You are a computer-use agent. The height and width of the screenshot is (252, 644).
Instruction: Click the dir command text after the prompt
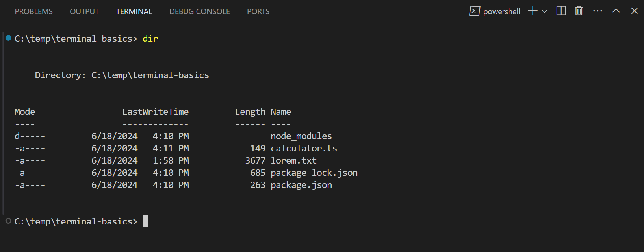(x=150, y=38)
